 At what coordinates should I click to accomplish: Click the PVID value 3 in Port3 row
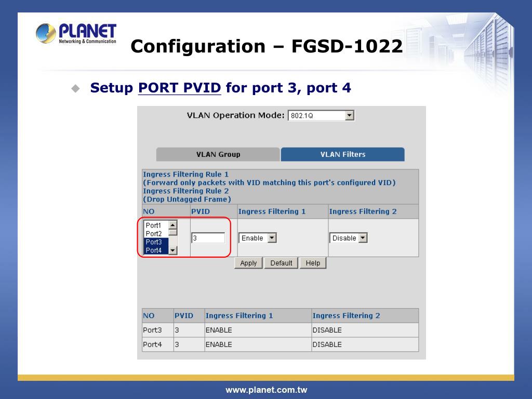(x=177, y=330)
